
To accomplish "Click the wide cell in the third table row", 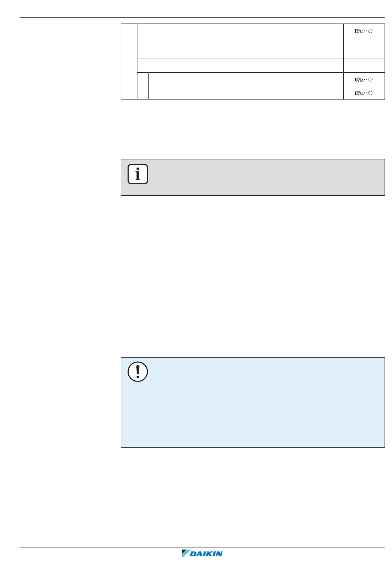I will (x=246, y=79).
